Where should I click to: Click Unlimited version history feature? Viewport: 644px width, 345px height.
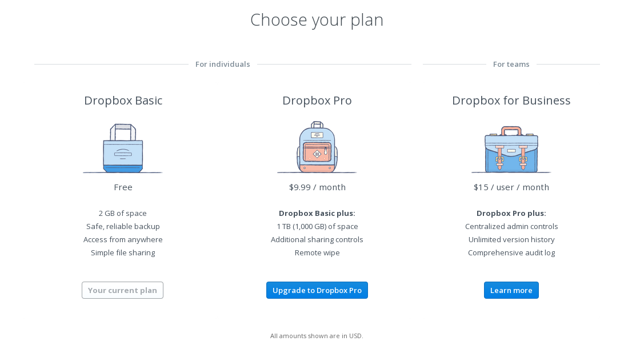511,239
